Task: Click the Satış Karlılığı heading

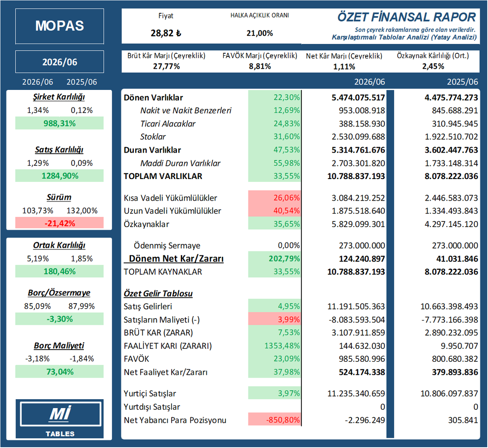Action: point(59,150)
